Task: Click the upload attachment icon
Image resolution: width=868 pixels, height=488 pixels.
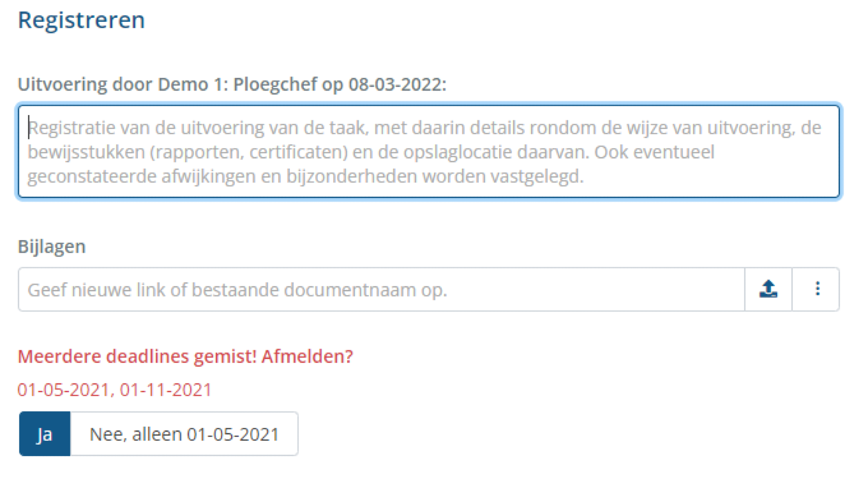Action: [x=768, y=289]
